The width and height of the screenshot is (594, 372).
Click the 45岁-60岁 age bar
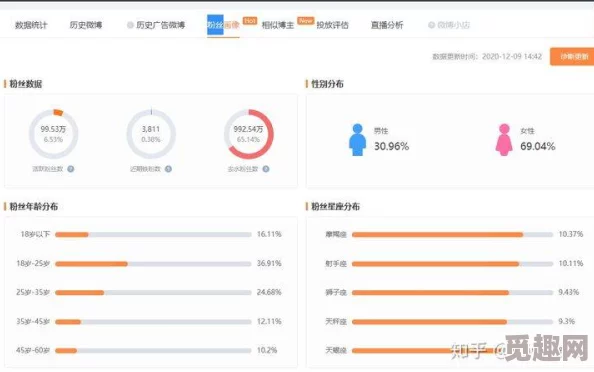point(153,350)
